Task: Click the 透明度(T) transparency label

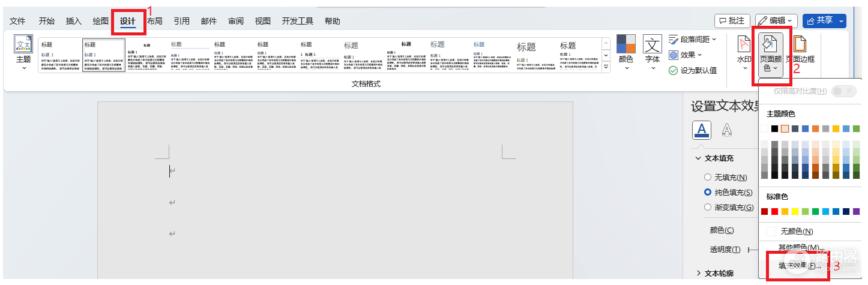Action: pos(725,250)
